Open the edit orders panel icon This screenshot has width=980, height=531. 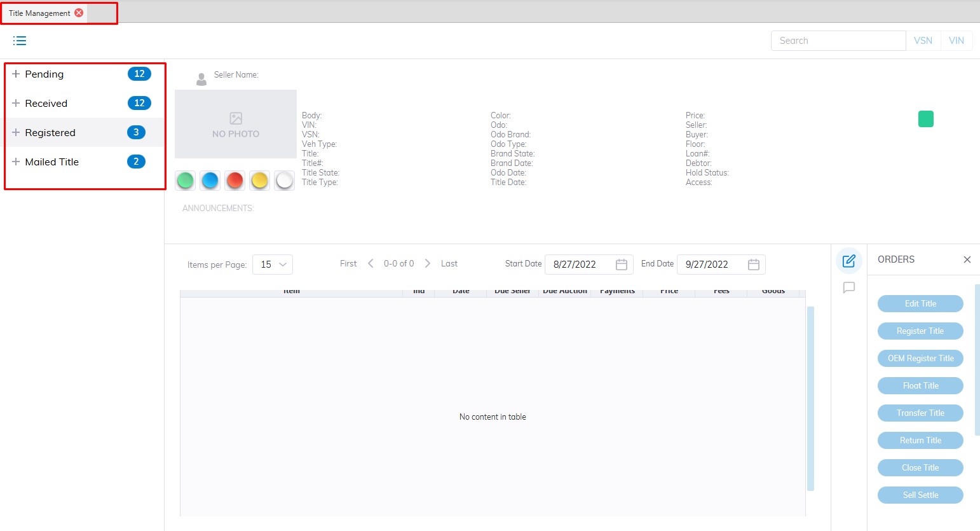pos(848,261)
